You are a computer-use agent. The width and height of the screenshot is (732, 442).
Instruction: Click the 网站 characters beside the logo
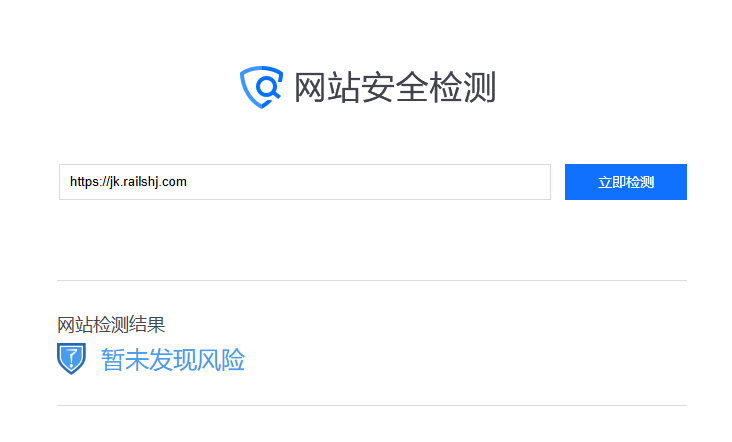328,87
